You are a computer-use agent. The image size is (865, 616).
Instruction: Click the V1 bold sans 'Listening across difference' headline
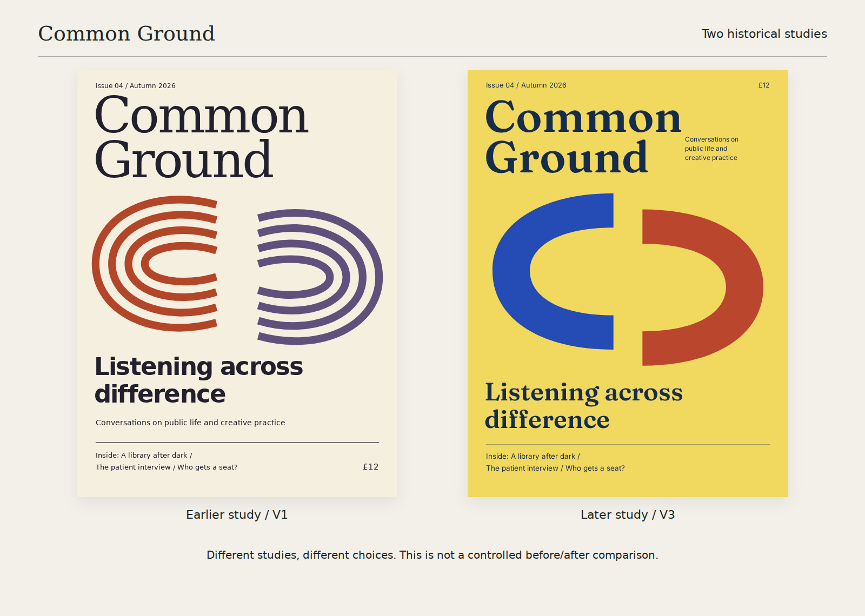199,380
